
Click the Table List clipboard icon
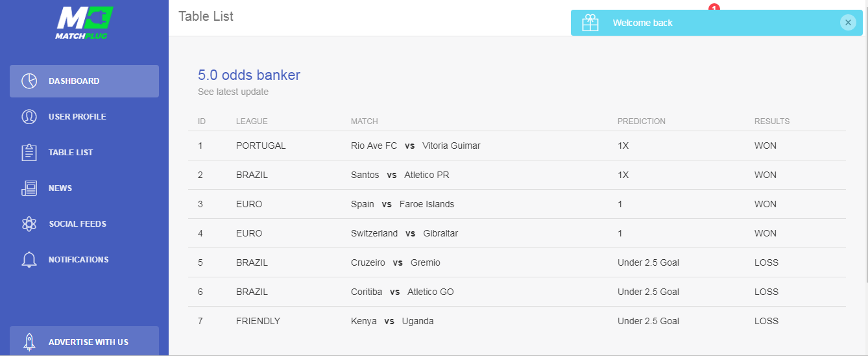29,153
